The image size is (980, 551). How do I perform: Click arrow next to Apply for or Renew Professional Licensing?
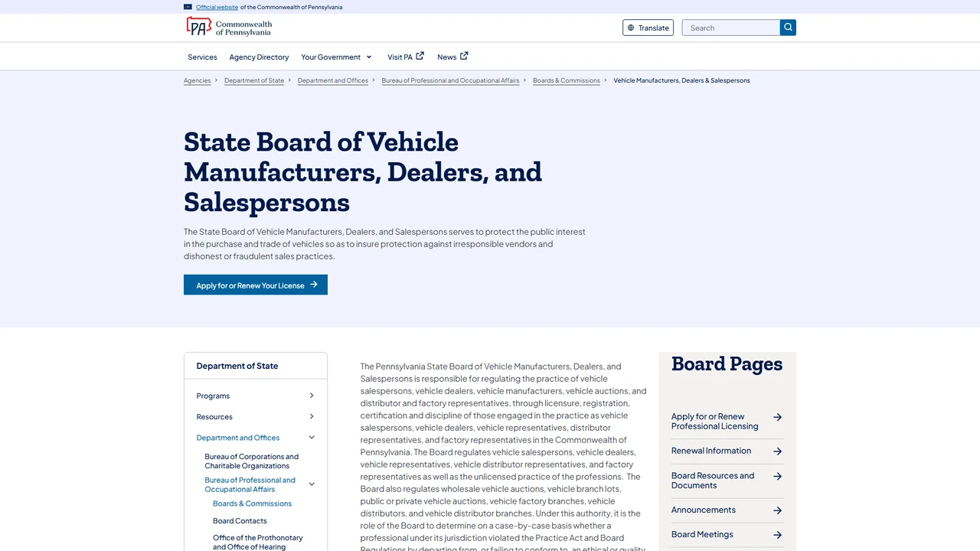coord(777,417)
